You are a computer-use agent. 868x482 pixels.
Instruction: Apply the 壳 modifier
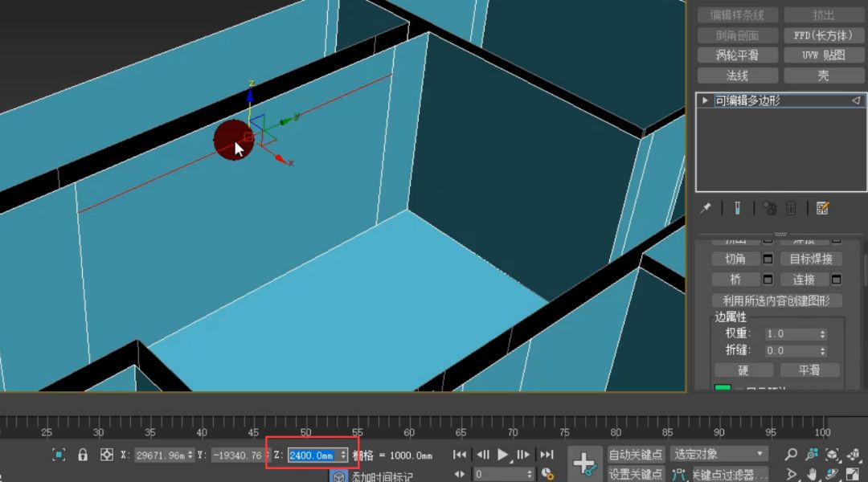click(824, 76)
